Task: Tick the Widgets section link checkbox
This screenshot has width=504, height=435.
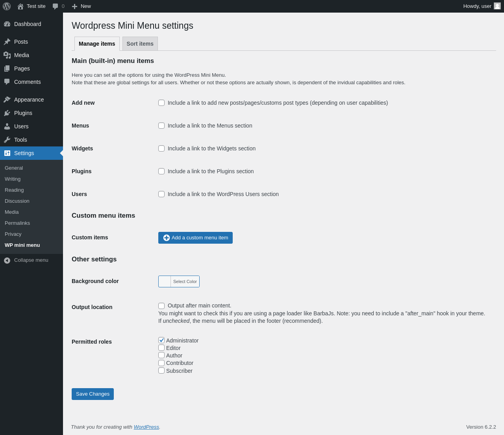Action: (x=161, y=148)
